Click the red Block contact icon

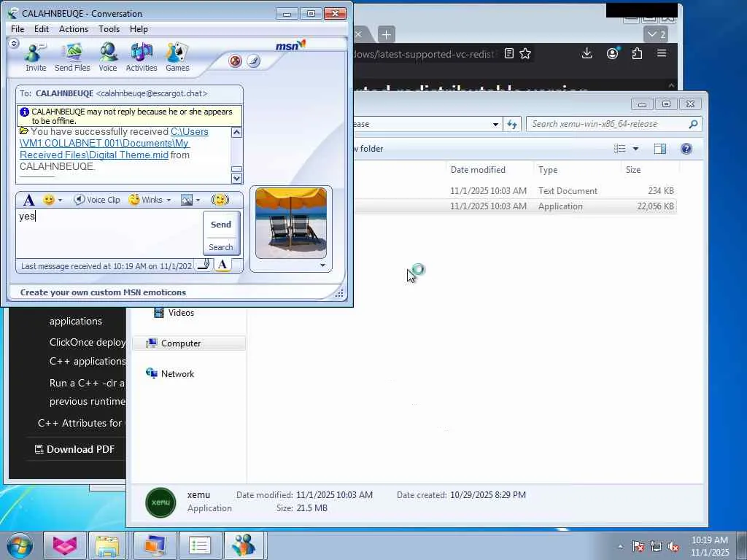click(236, 61)
